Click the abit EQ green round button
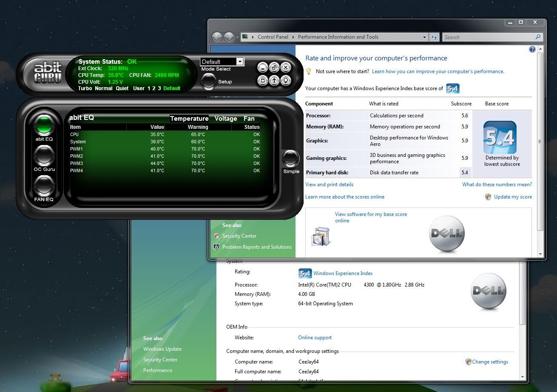The width and height of the screenshot is (557, 392). (44, 124)
